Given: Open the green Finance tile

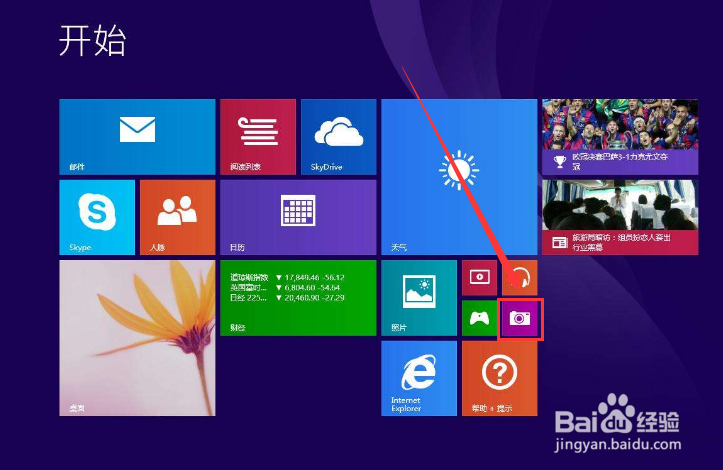Looking at the screenshot, I should [298, 298].
